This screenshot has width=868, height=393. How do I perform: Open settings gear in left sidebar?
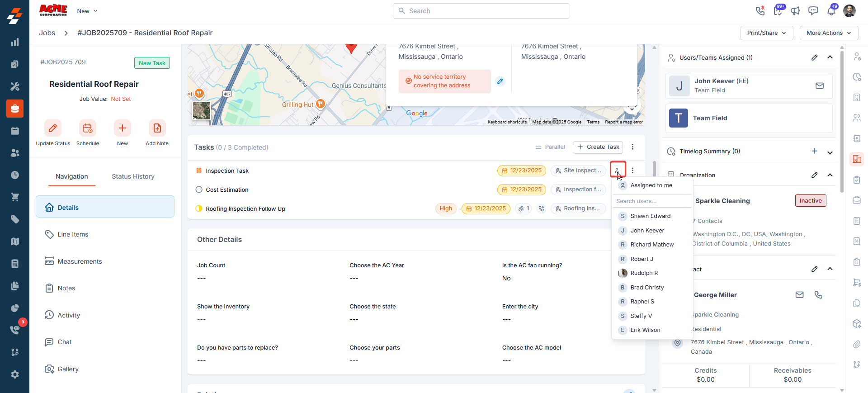click(x=15, y=374)
